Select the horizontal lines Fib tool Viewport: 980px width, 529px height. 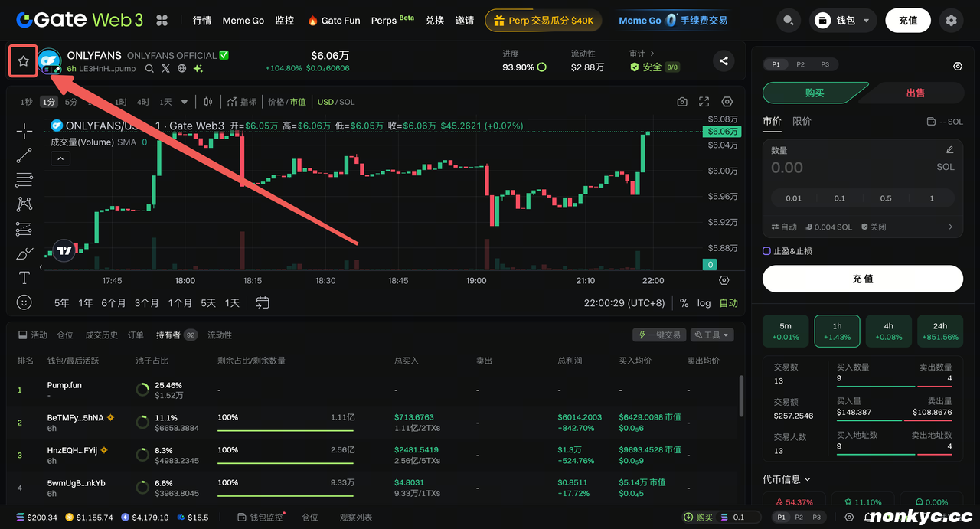pos(24,180)
